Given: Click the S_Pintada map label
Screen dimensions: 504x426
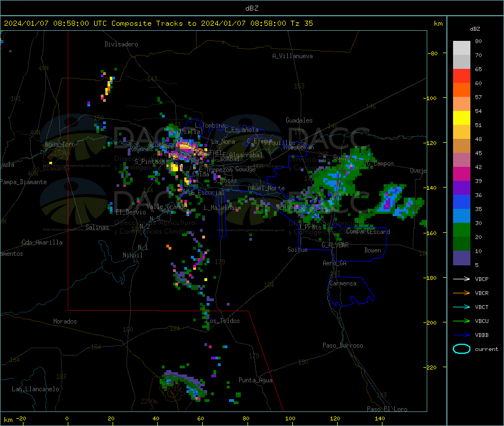Looking at the screenshot, I should click(x=150, y=161).
